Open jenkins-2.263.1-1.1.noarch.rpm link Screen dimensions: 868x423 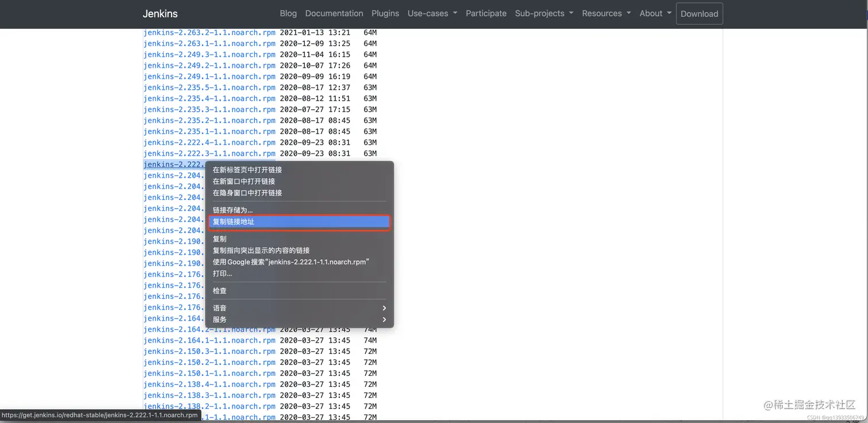tap(210, 44)
